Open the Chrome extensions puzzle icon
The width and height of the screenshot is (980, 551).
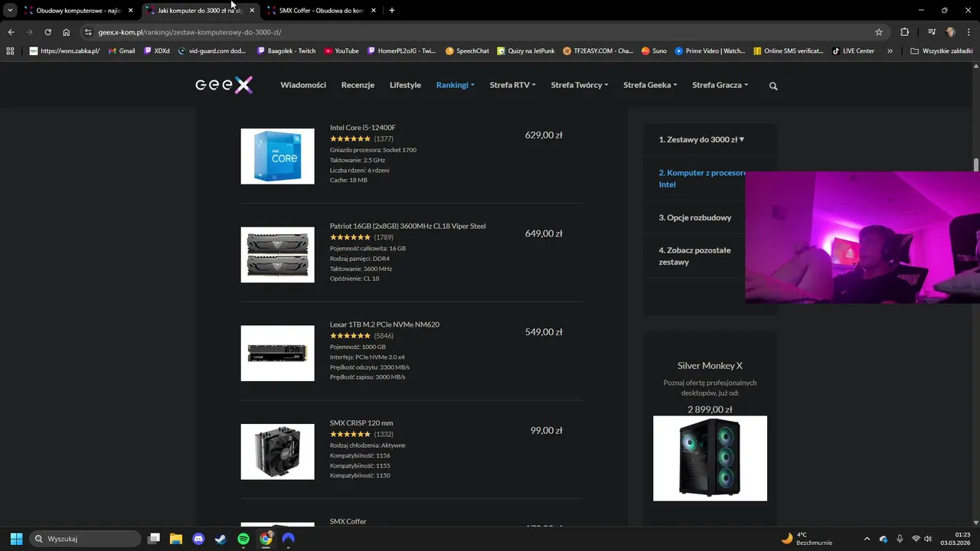point(904,32)
